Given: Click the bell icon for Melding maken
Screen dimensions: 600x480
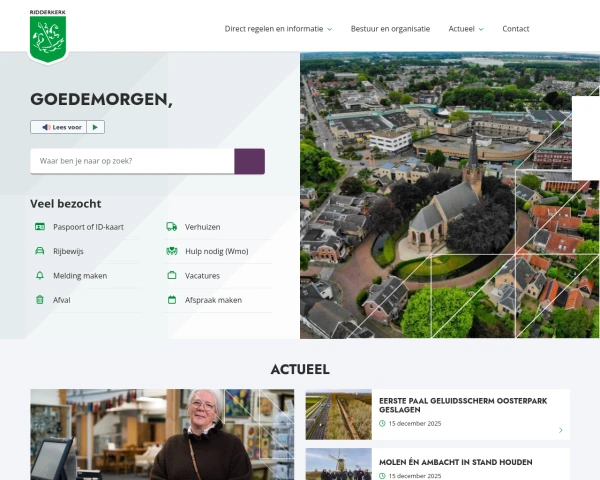Looking at the screenshot, I should [40, 275].
